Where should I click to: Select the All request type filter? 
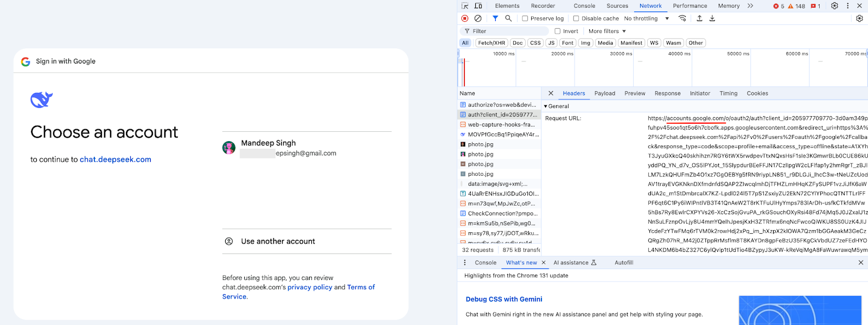465,43
